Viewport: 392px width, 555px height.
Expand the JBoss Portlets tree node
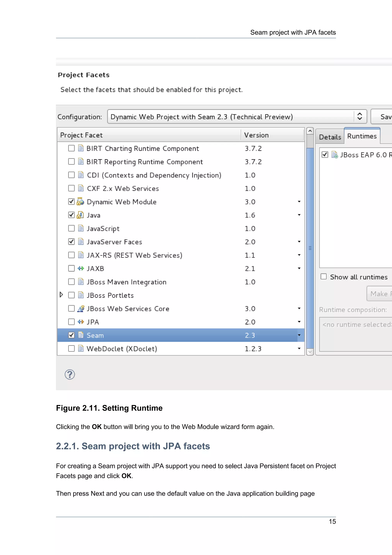(61, 295)
